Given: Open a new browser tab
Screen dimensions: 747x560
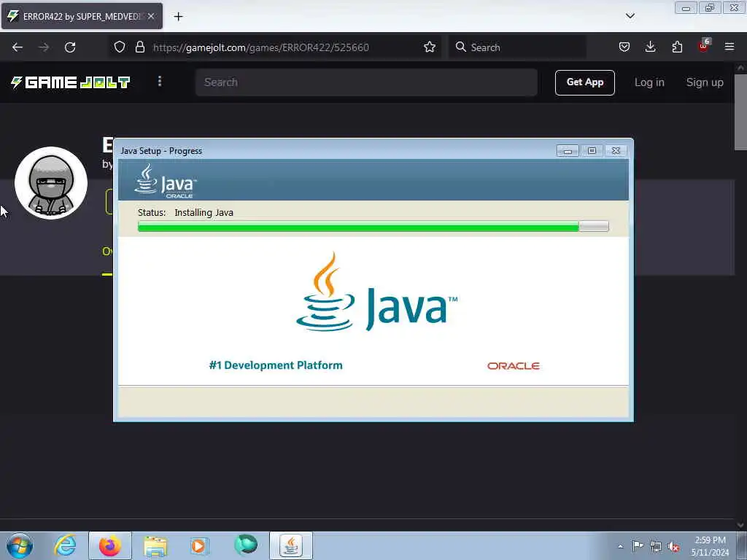Looking at the screenshot, I should (178, 16).
